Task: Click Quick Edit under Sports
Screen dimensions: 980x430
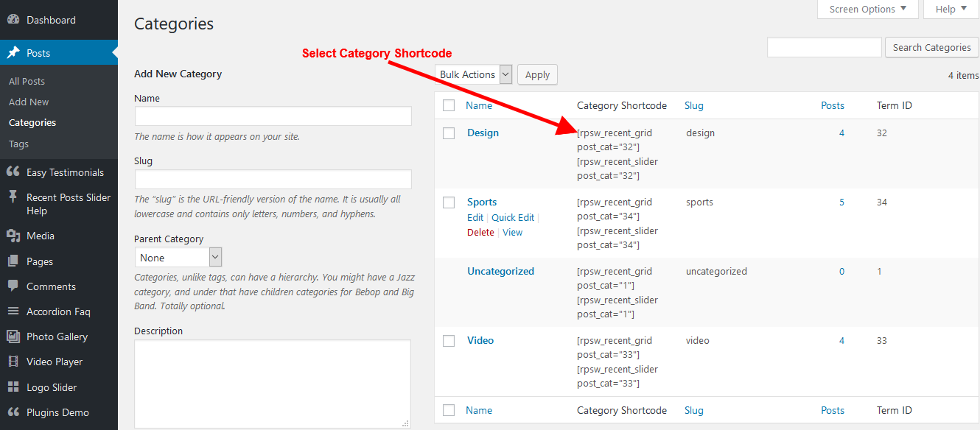Action: (x=513, y=217)
